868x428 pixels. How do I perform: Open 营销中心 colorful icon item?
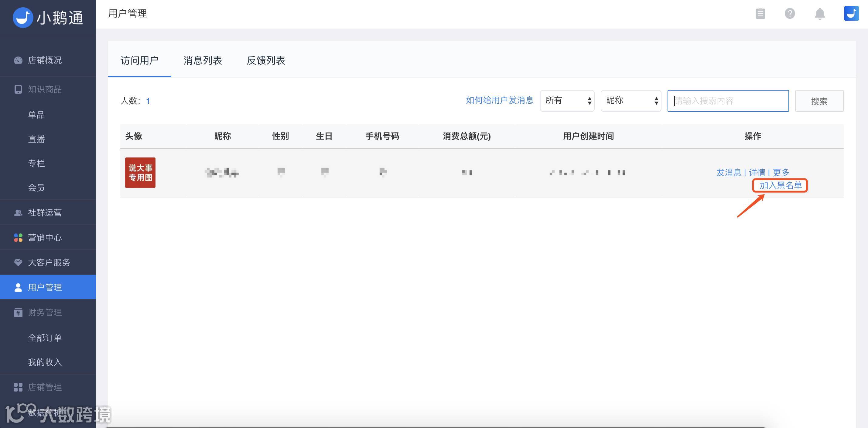click(x=44, y=237)
